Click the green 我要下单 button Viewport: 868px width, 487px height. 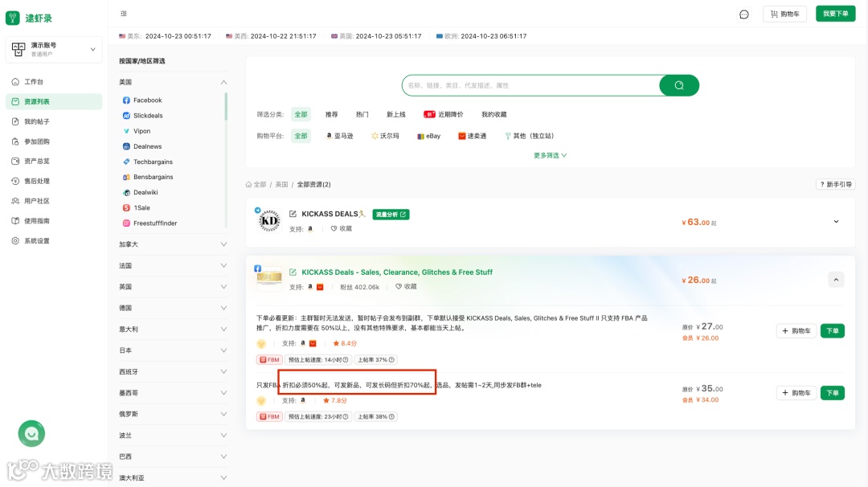point(835,14)
